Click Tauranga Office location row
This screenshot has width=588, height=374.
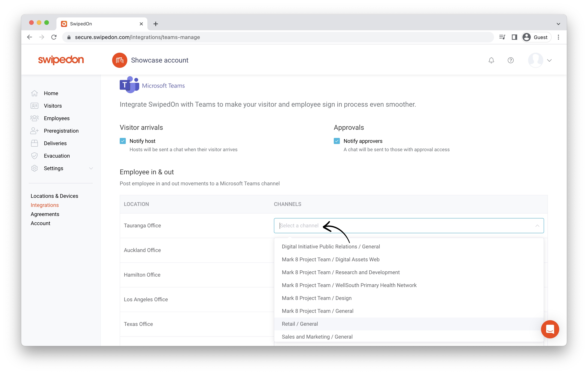pyautogui.click(x=142, y=225)
